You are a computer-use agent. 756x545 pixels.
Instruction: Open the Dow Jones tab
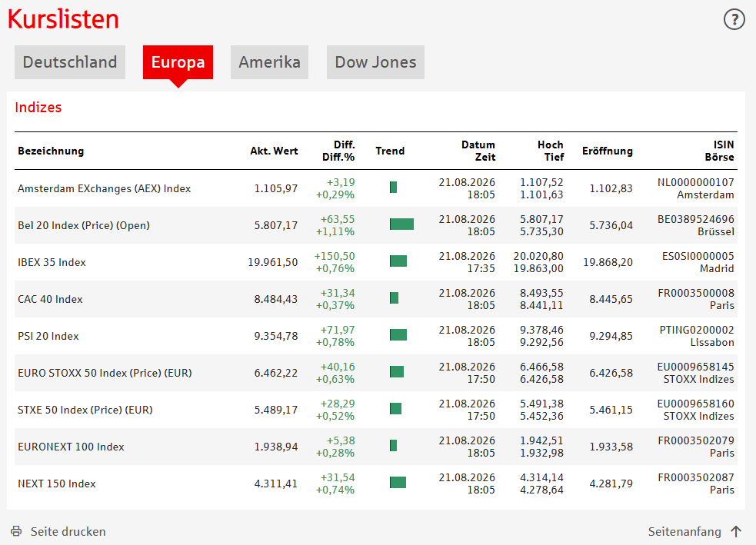(x=375, y=62)
